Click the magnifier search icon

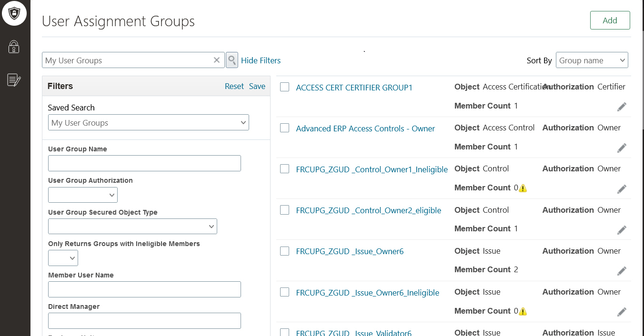(x=232, y=60)
